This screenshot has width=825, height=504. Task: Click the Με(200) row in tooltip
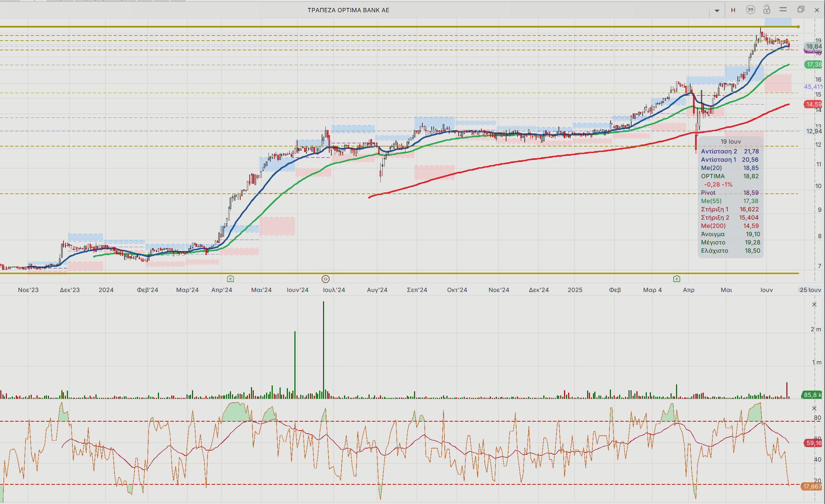pyautogui.click(x=730, y=226)
